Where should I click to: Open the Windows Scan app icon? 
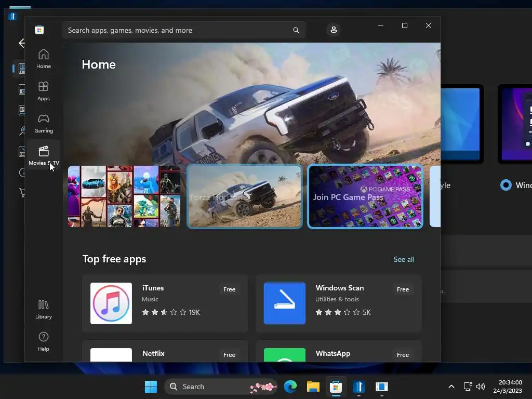pyautogui.click(x=285, y=303)
